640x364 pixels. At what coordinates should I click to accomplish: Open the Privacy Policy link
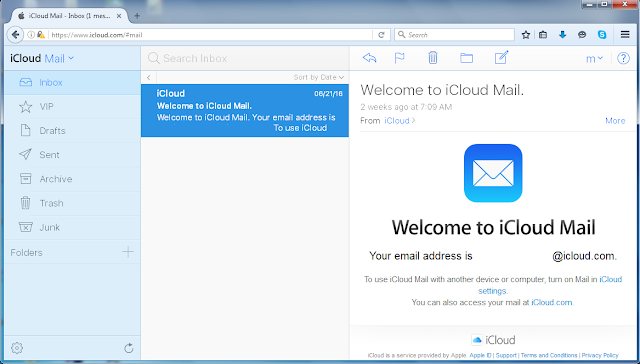tap(600, 355)
